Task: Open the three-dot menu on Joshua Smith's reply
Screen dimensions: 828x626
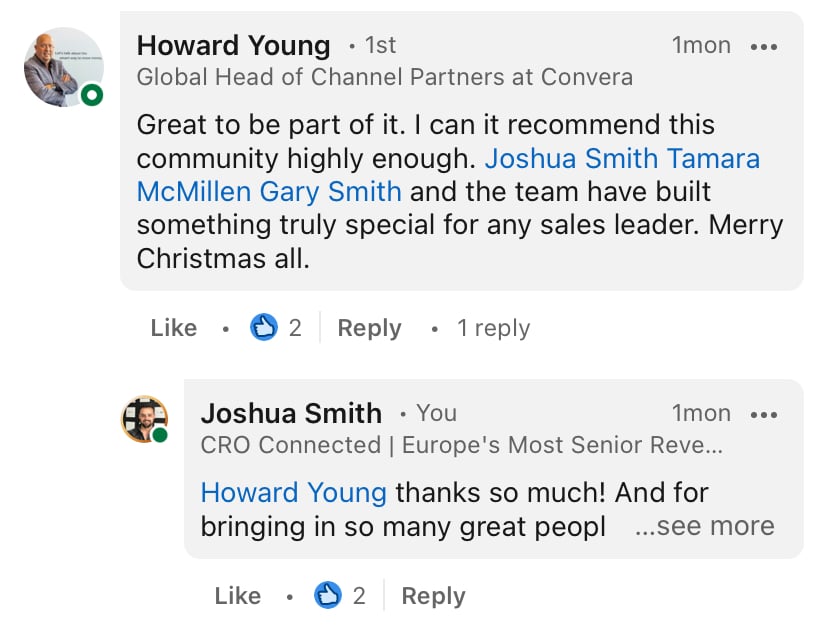Action: point(764,415)
